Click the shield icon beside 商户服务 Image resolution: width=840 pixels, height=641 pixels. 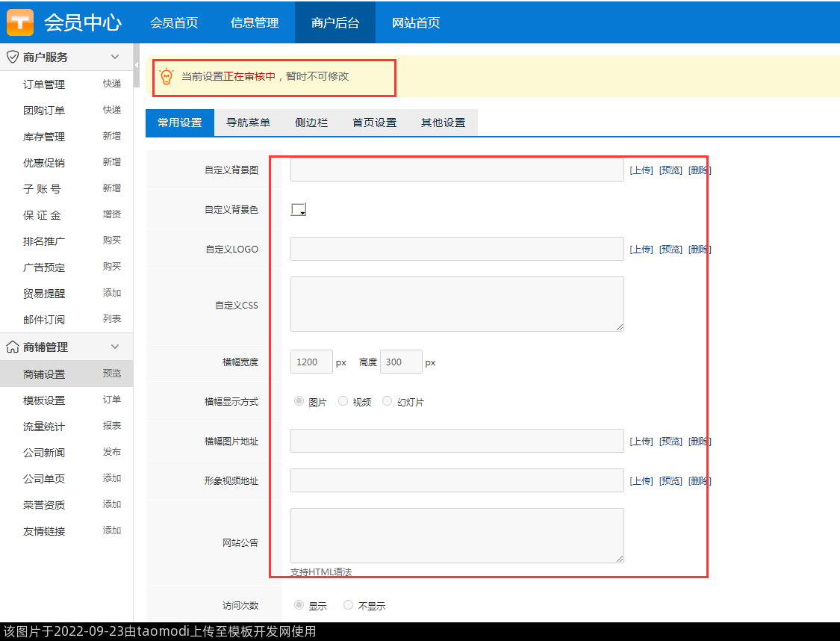(12, 57)
